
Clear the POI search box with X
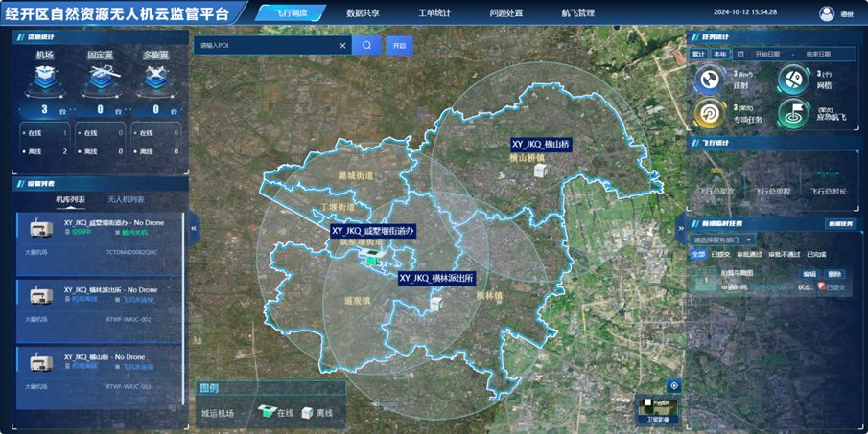coord(342,46)
